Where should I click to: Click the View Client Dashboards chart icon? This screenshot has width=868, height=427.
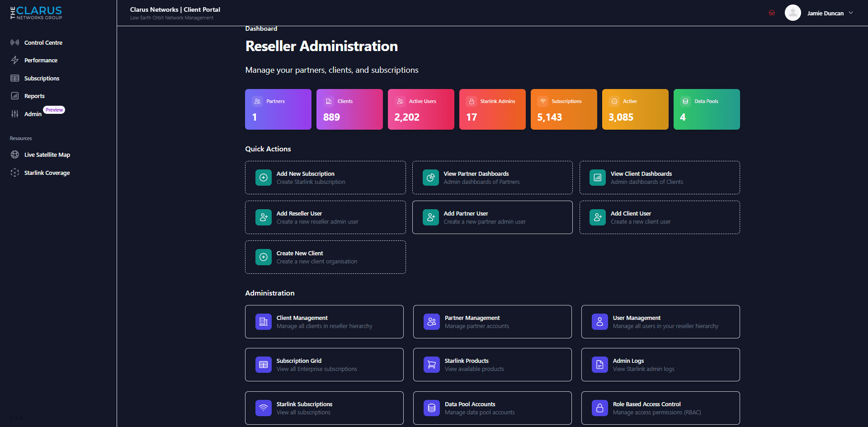coord(598,178)
